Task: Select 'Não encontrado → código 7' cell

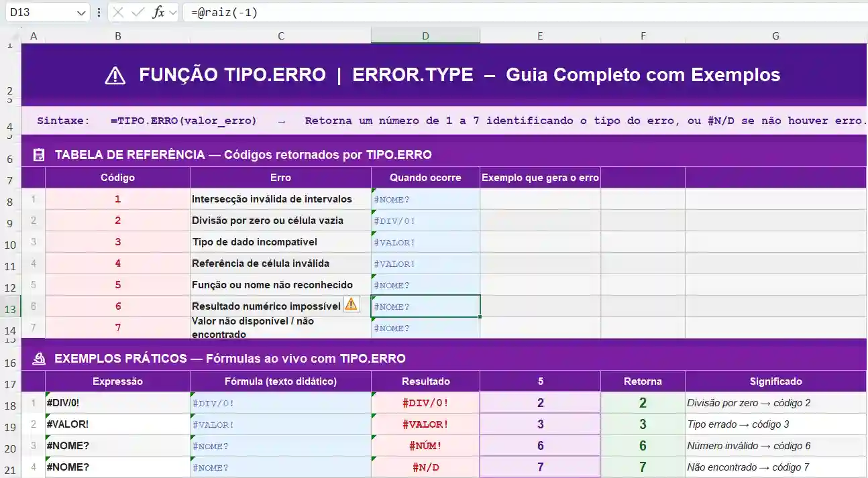Action: coord(776,467)
